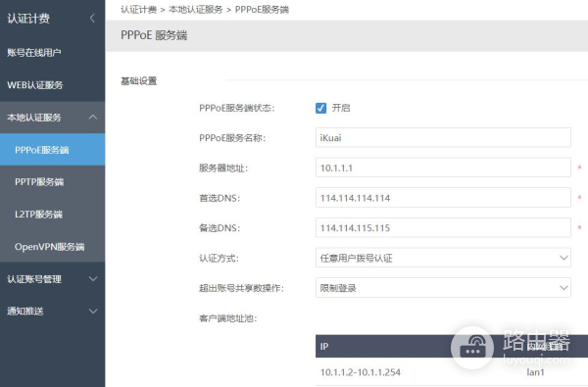
Task: Edit the 首选DNS field 114.114.114.114
Action: (443, 198)
